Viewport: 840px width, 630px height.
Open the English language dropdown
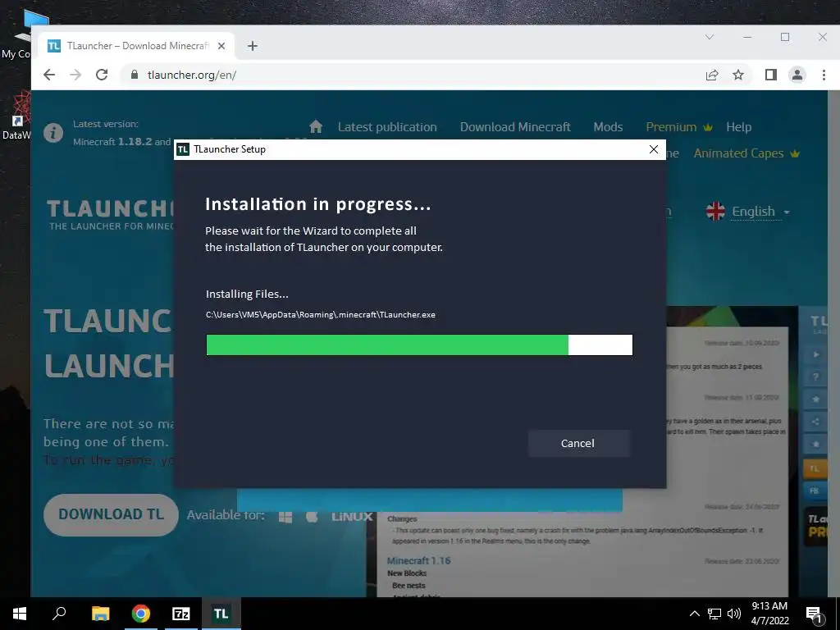(x=760, y=212)
